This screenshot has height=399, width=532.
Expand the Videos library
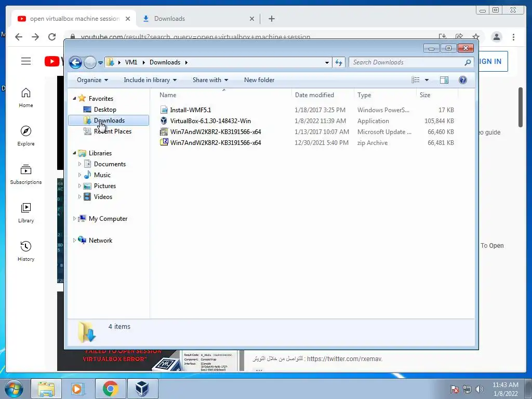79,197
